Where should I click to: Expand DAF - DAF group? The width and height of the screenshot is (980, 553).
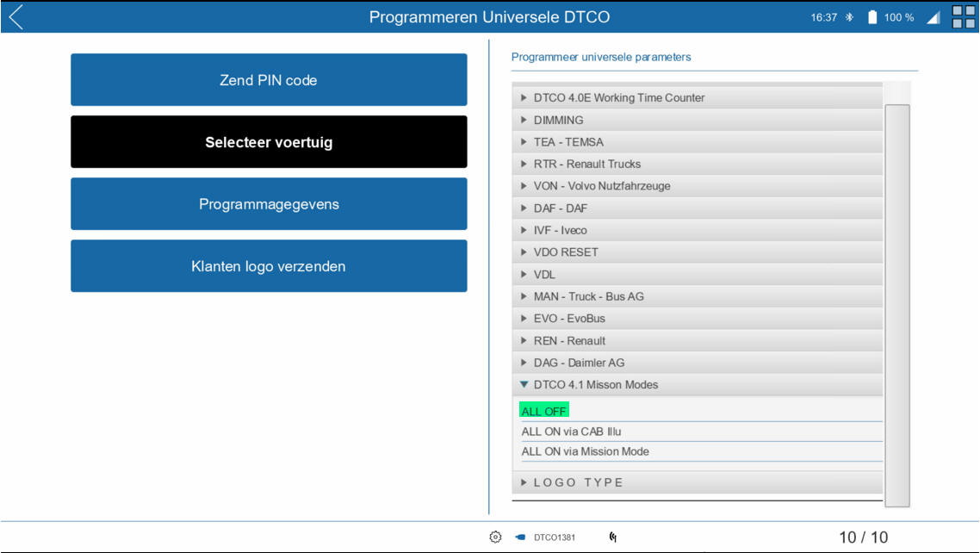click(x=697, y=208)
